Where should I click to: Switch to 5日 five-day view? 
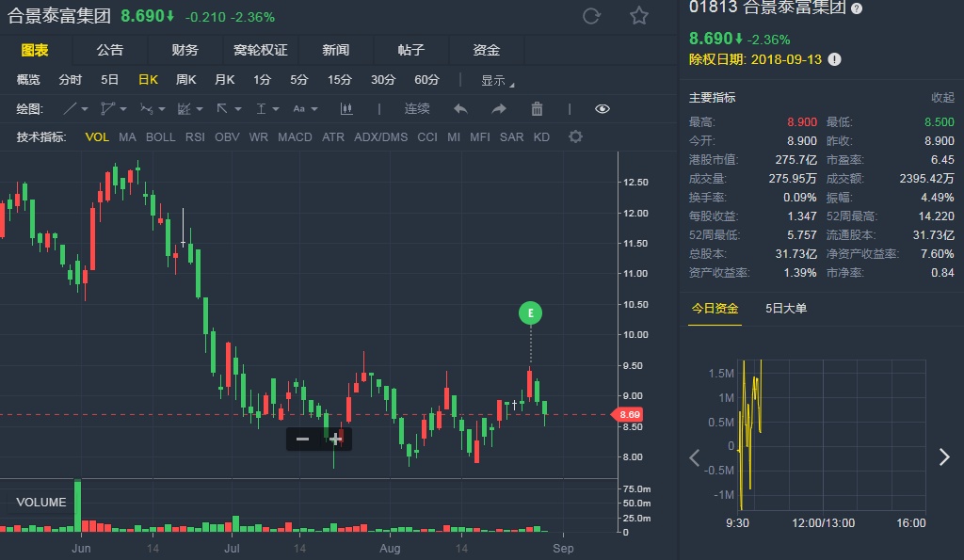[x=109, y=80]
